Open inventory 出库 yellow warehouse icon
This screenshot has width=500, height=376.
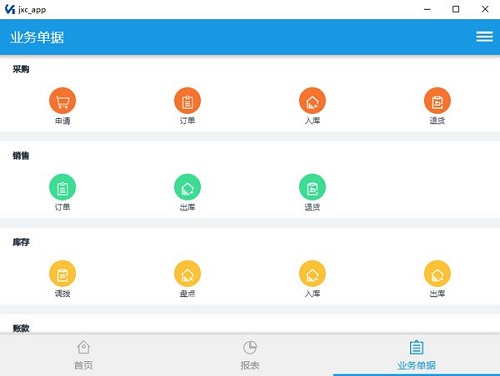437,274
